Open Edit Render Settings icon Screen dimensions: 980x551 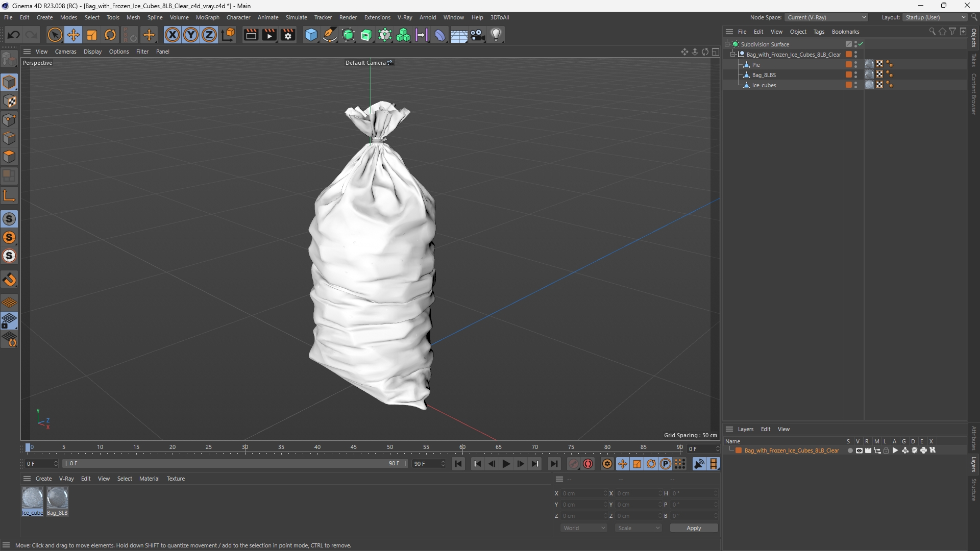click(x=288, y=35)
